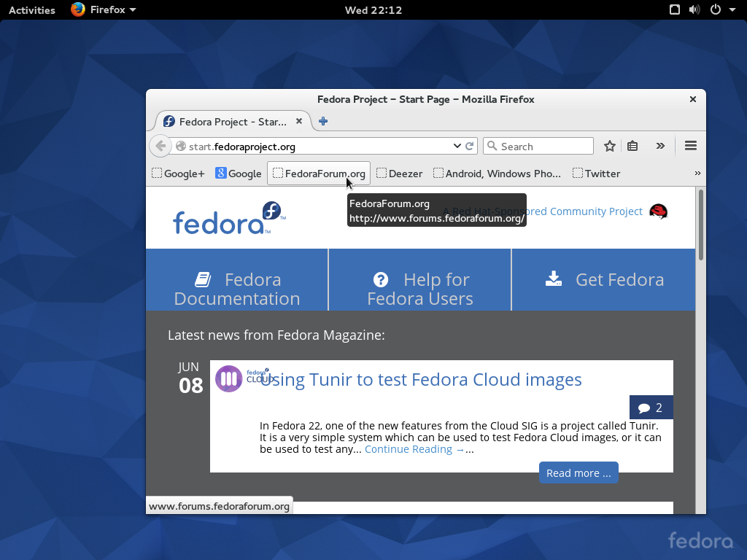
Task: Open the volume control in top bar
Action: (694, 9)
